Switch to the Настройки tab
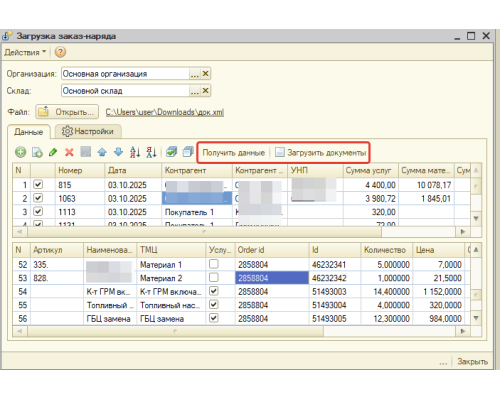 point(88,131)
